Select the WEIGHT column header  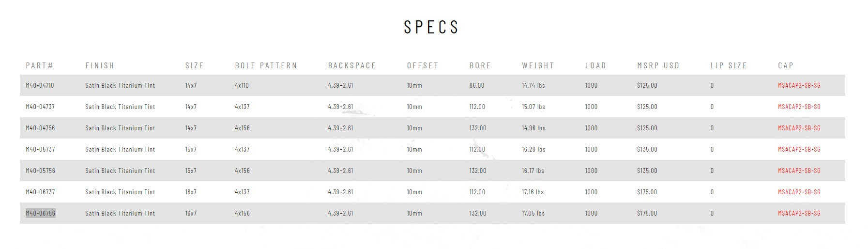pos(538,65)
